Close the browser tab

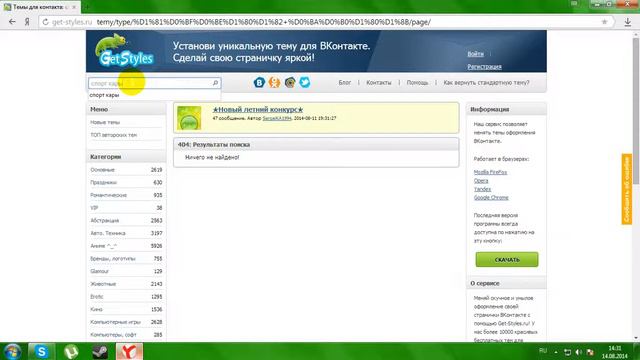74,7
